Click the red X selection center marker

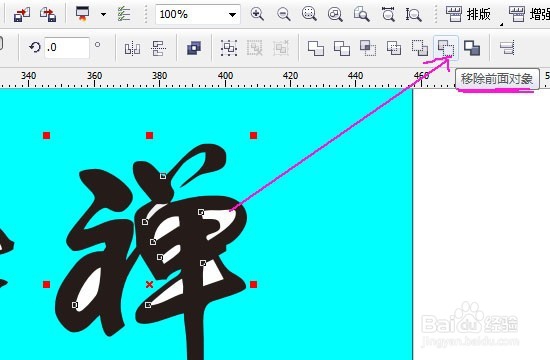coord(149,284)
